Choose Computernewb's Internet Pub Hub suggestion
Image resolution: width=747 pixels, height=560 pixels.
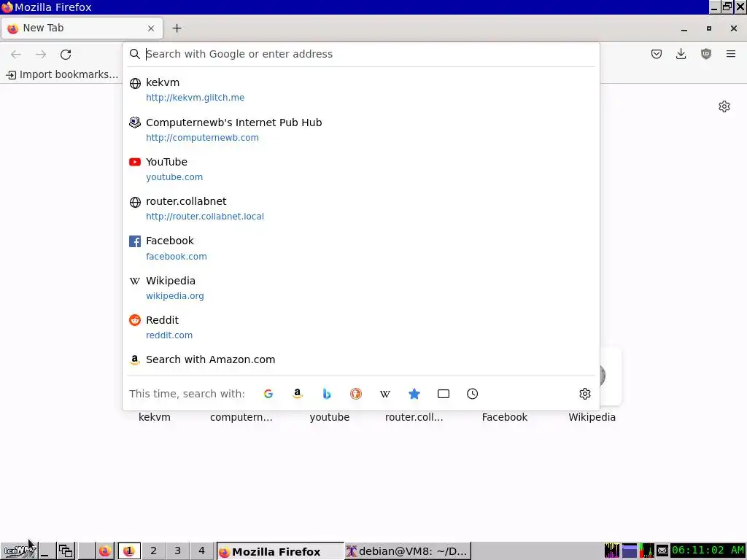click(361, 130)
